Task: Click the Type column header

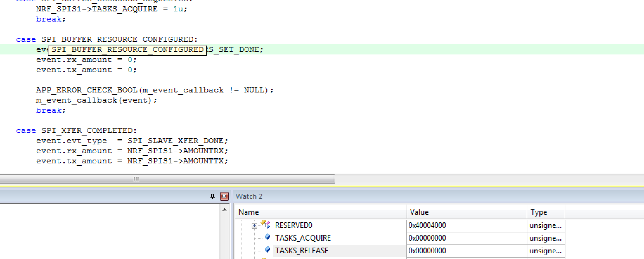Action: pos(546,212)
